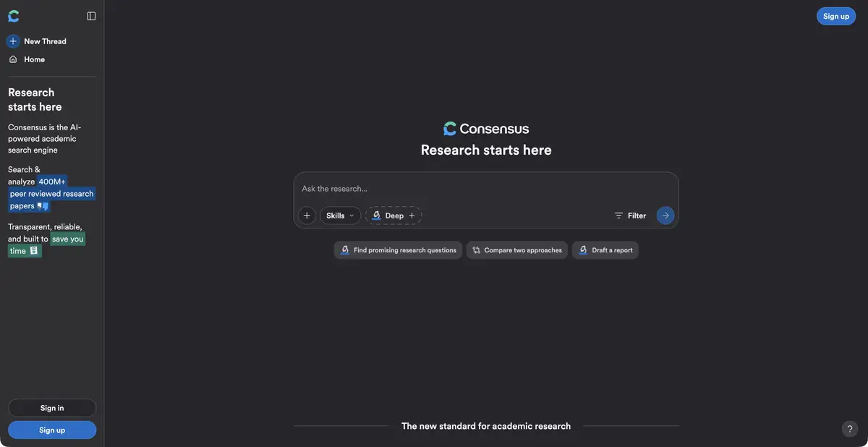Screen dimensions: 868x447
Task: Click the Consensus logo in the sidebar
Action: click(x=13, y=16)
